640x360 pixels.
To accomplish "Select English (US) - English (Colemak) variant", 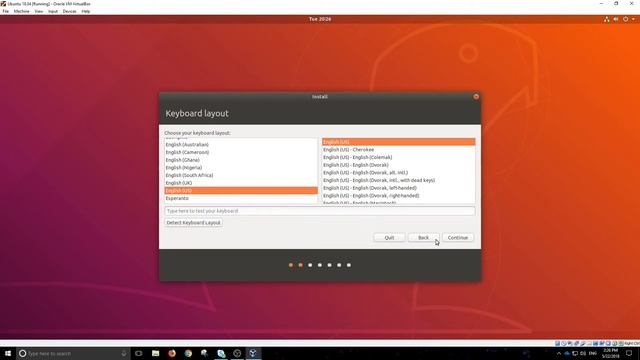I will click(398, 157).
